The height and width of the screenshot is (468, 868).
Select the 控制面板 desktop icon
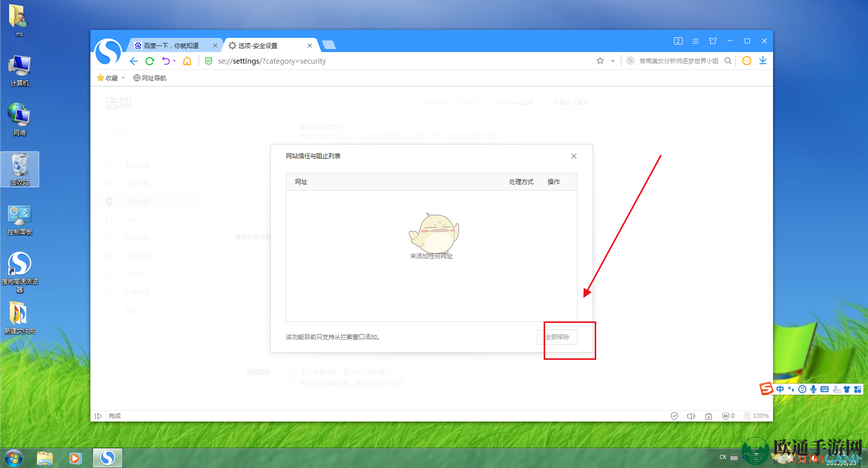[x=20, y=220]
